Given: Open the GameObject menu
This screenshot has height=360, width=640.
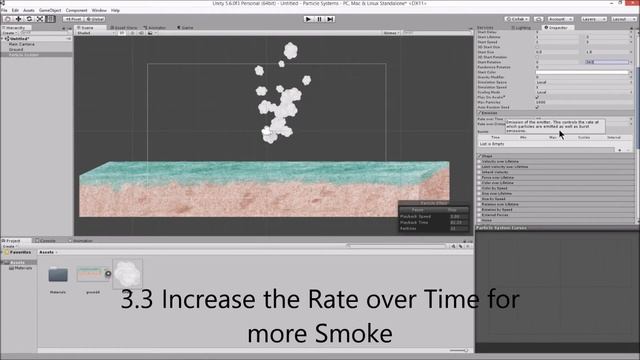Looking at the screenshot, I should 50,10.
